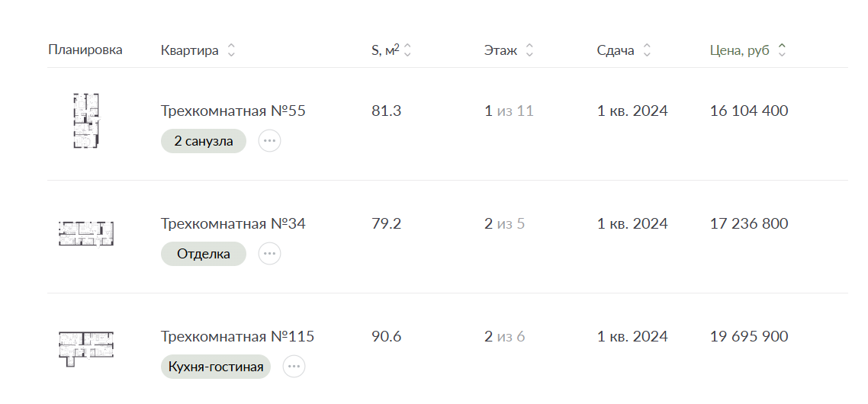Open listing Трехкомнатная №115

click(x=237, y=336)
